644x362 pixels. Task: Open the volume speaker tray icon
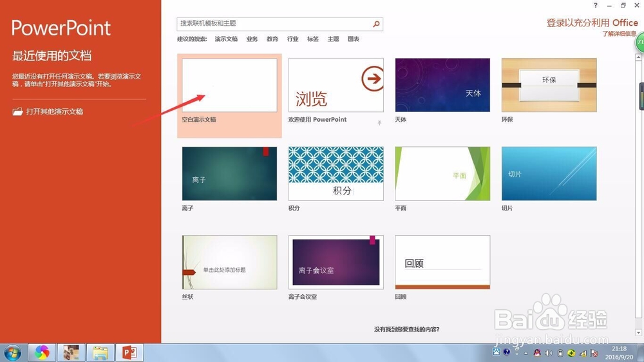point(549,353)
